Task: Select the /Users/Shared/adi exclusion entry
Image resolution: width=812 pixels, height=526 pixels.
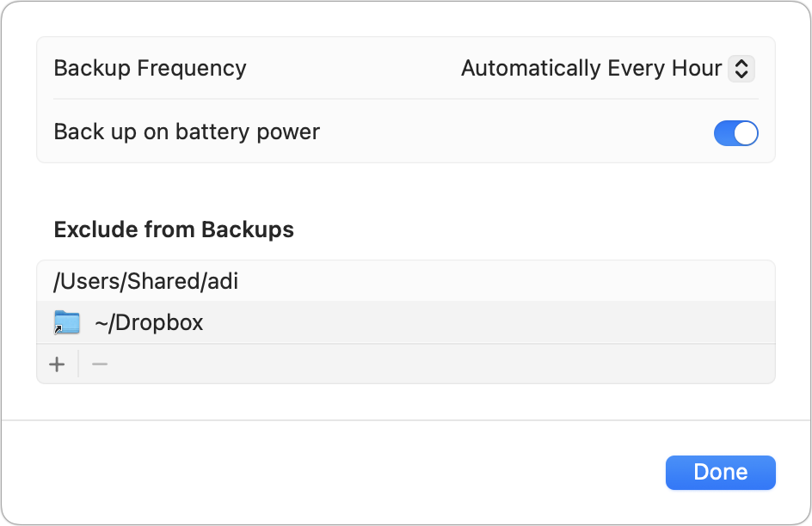Action: click(145, 281)
